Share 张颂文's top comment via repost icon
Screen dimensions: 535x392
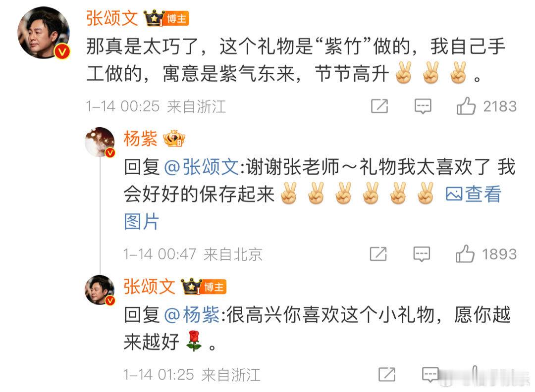point(379,106)
